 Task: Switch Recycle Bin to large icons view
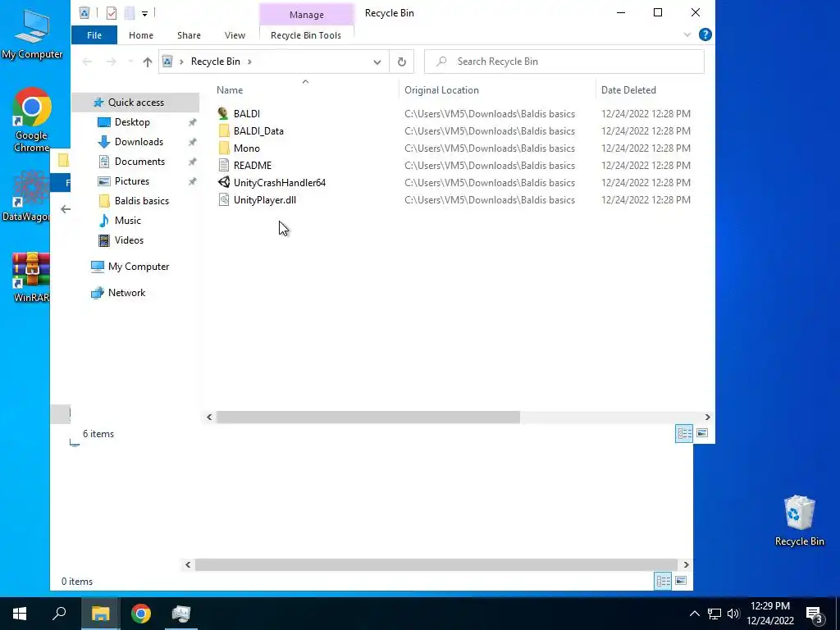coord(702,433)
